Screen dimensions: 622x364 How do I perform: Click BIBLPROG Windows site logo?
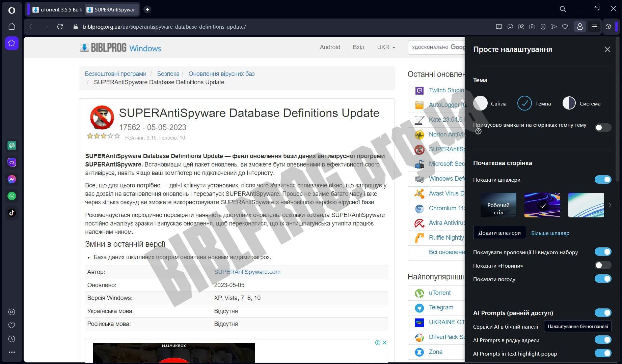tap(120, 48)
